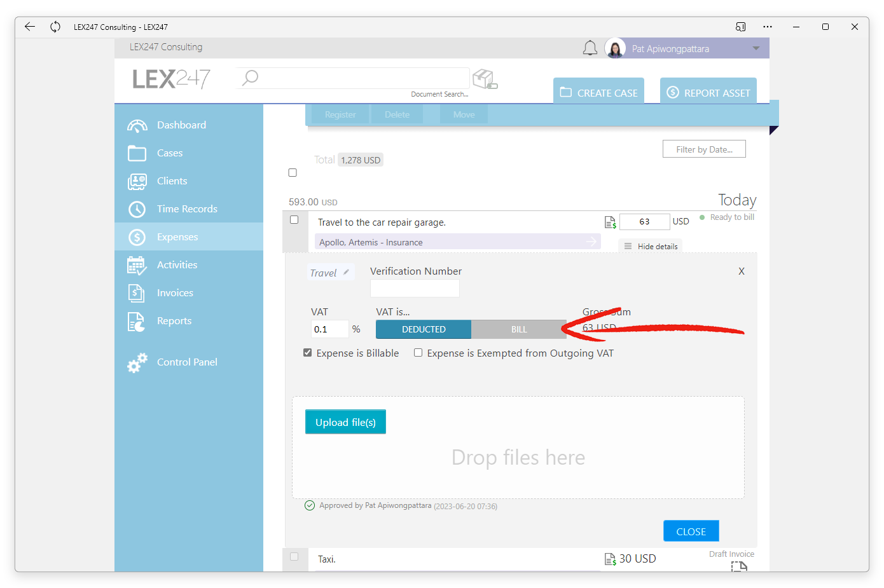Click the Time Records clock icon
Image resolution: width=884 pixels, height=588 pixels.
point(137,209)
